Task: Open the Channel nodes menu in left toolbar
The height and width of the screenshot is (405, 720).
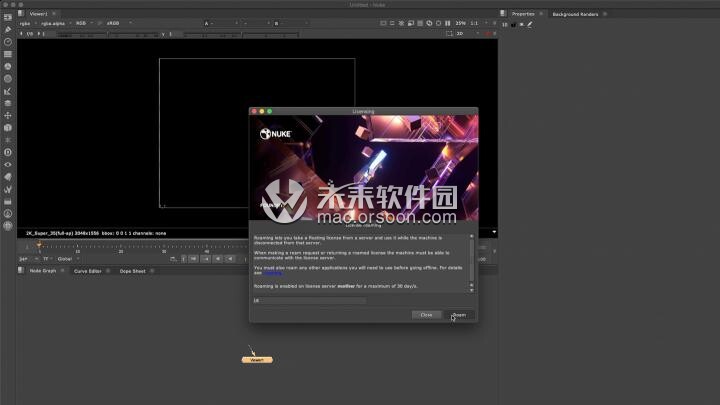Action: [8, 54]
